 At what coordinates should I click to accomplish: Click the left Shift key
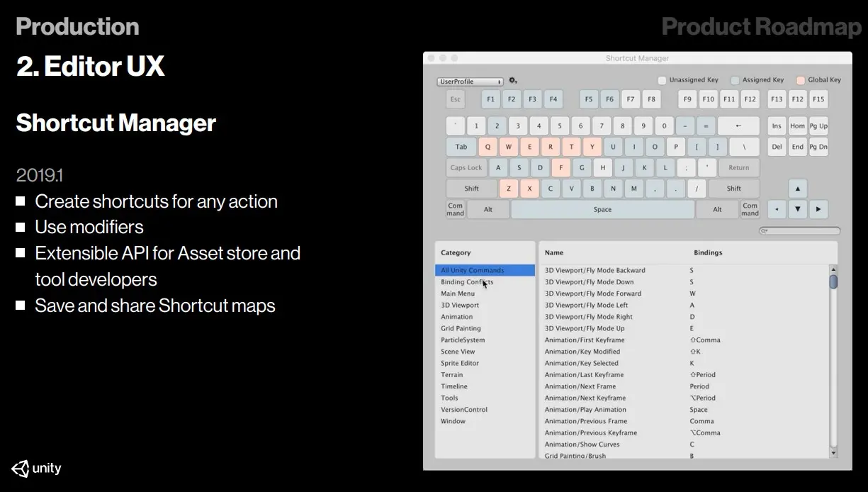tap(471, 189)
